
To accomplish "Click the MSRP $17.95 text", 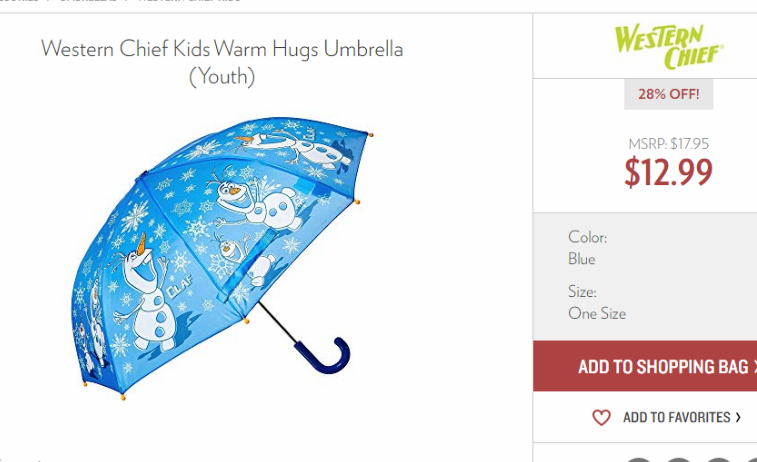I will point(669,143).
